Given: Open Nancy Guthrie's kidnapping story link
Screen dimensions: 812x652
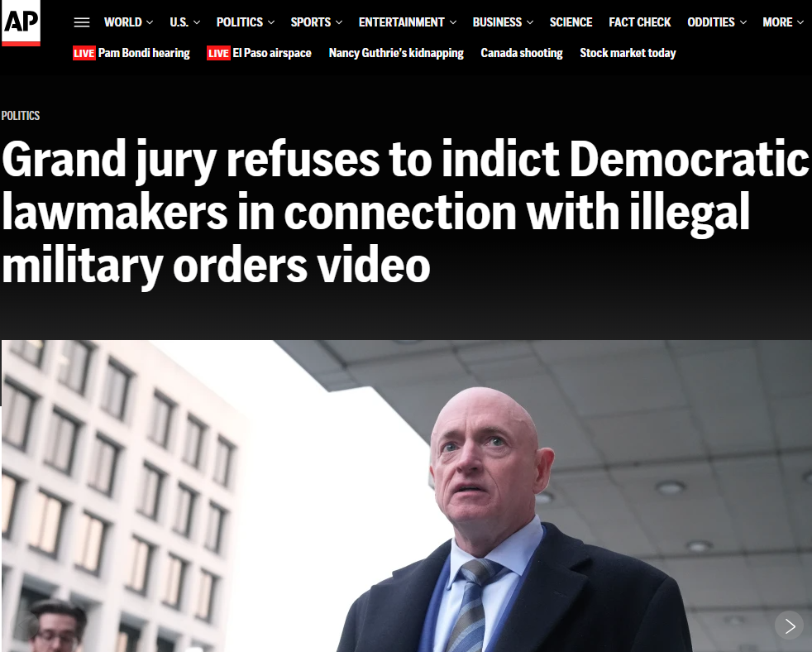Looking at the screenshot, I should click(x=396, y=54).
